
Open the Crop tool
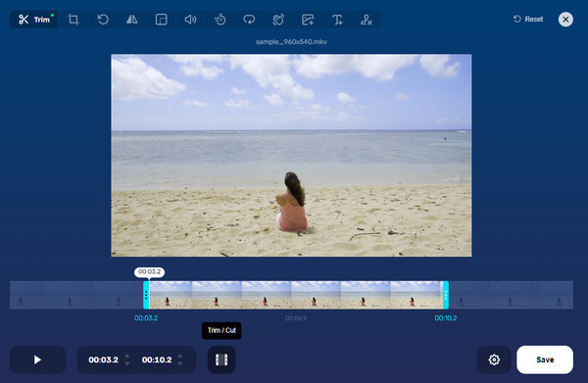[73, 20]
